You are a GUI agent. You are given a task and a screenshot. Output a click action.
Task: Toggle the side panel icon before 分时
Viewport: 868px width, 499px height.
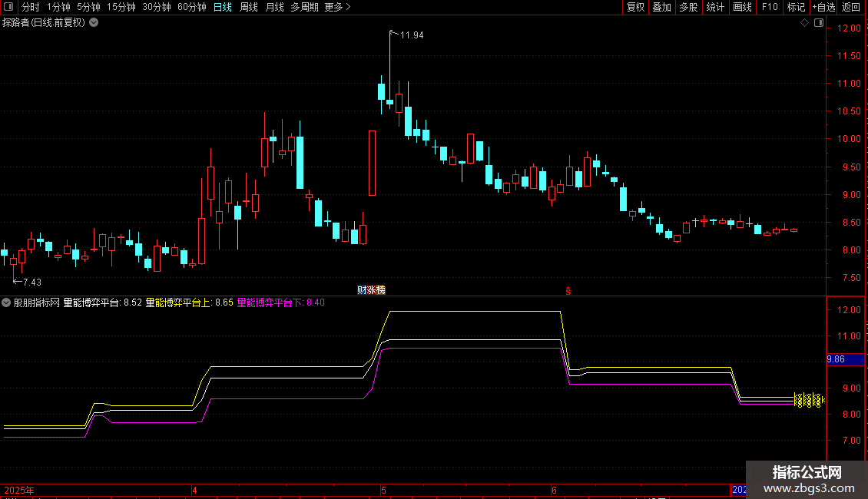(8, 7)
